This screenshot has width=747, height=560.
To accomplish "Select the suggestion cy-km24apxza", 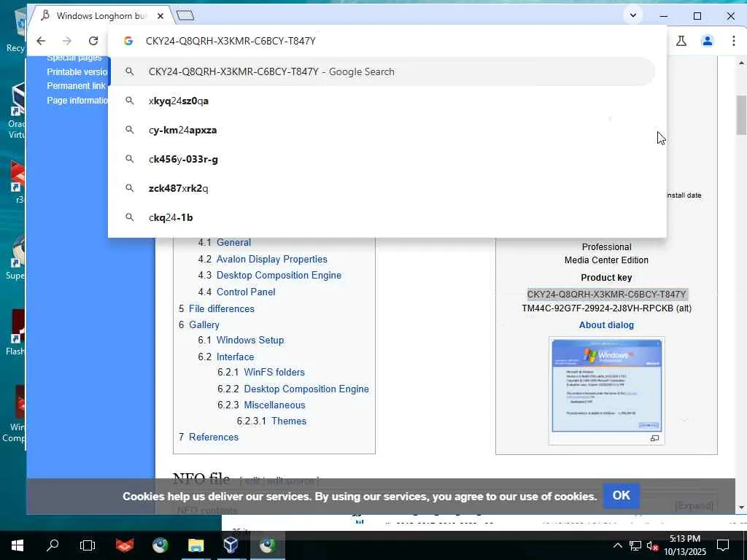I will [x=382, y=130].
